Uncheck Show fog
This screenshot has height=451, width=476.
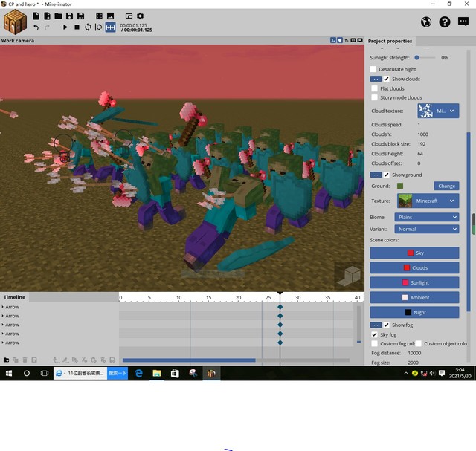(x=386, y=325)
